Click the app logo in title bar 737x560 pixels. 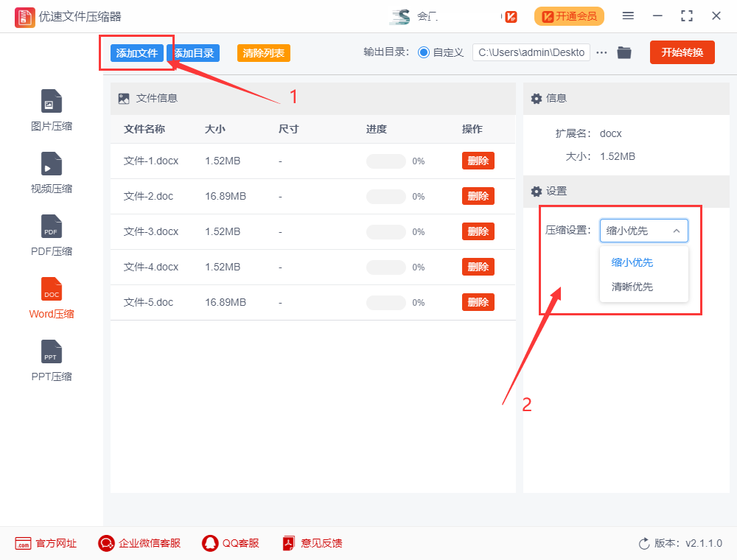24,18
